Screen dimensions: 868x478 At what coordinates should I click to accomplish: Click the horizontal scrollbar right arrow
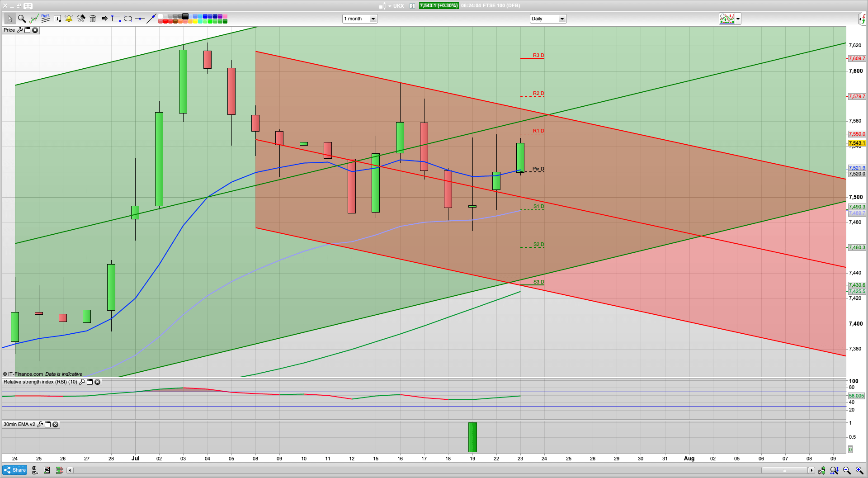[x=811, y=470]
